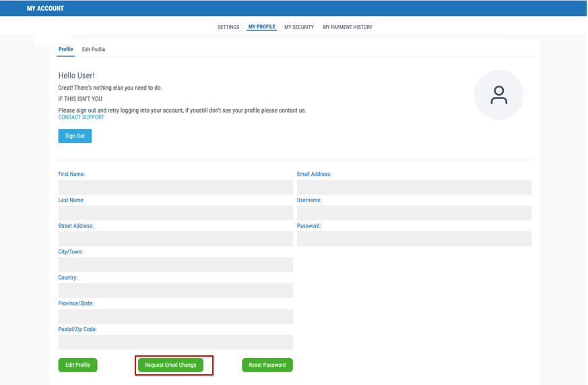Open My Payment History tab
The image size is (588, 385).
348,28
